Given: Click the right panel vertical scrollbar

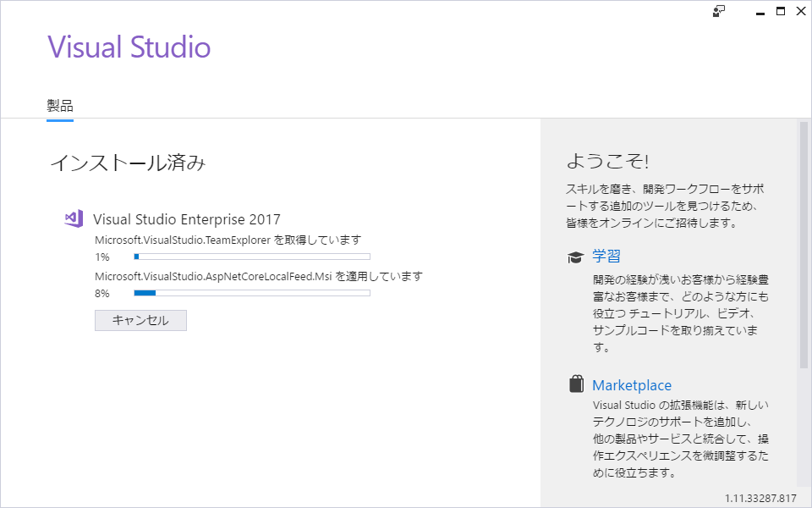Looking at the screenshot, I should (804, 245).
